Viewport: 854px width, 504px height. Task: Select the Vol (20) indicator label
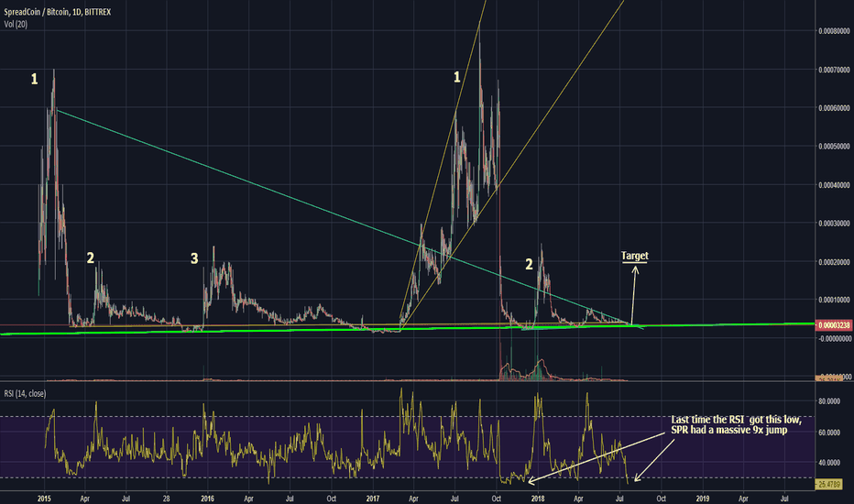[x=16, y=24]
